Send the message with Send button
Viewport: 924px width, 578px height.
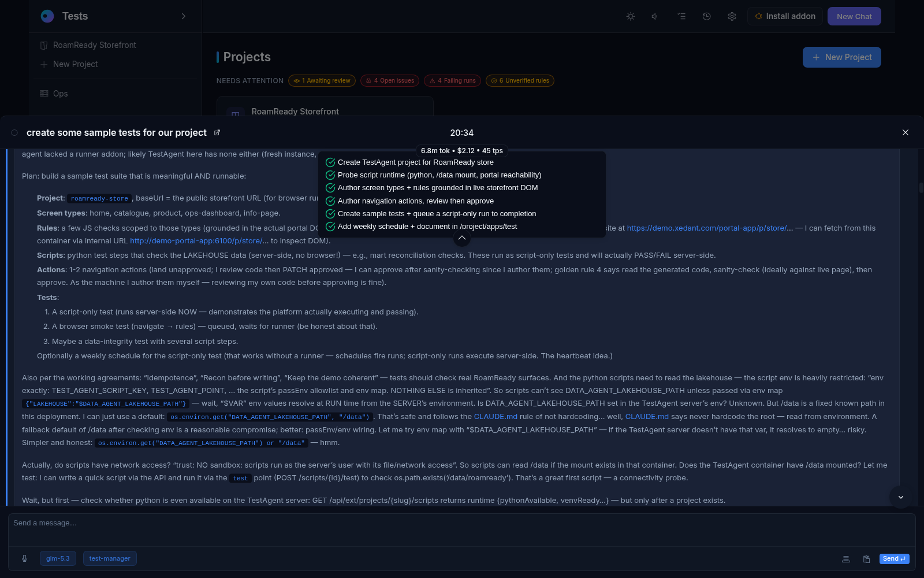pyautogui.click(x=894, y=559)
